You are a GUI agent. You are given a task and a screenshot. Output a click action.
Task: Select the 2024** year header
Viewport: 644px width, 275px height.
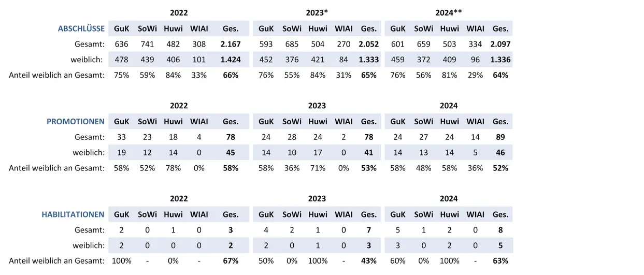449,13
